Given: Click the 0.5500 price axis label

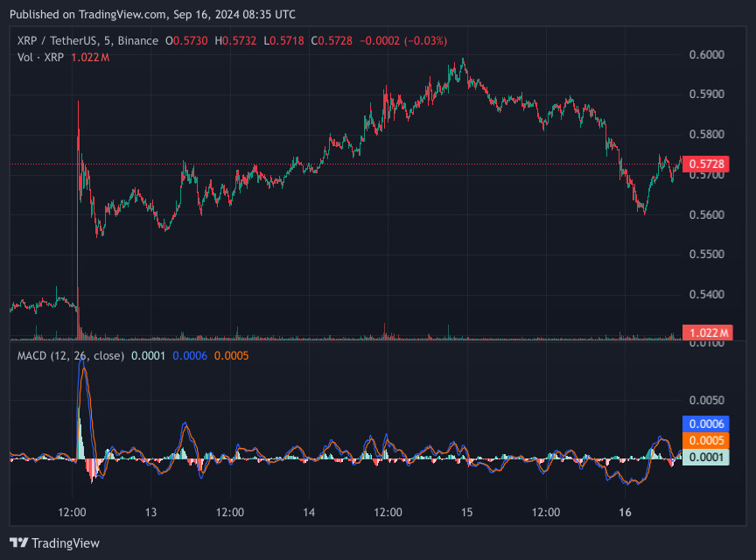Looking at the screenshot, I should click(x=707, y=255).
